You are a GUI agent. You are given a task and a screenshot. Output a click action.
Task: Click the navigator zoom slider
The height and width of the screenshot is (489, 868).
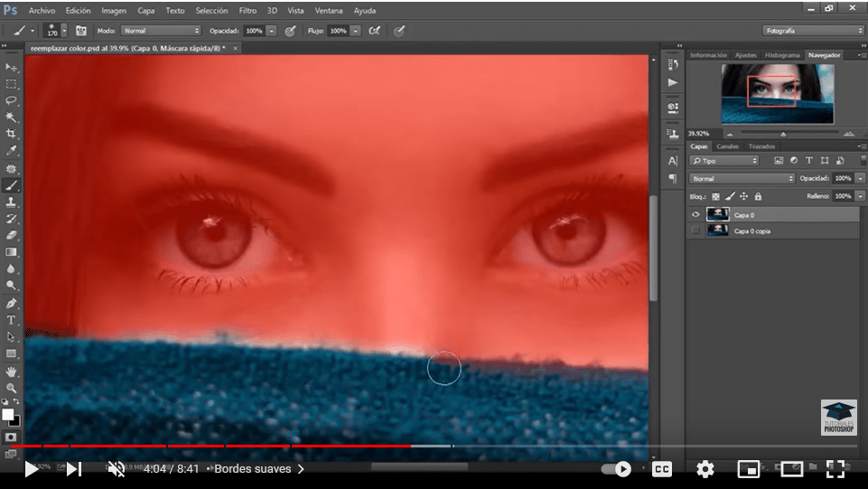coord(782,134)
